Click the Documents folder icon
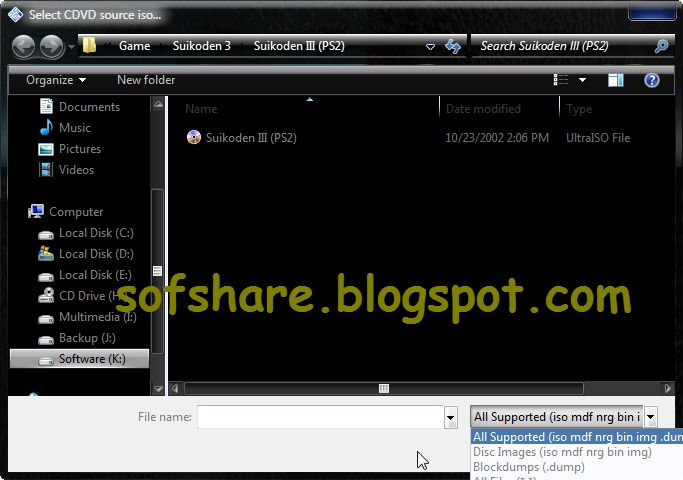Viewport: 683px width, 480px height. (x=46, y=106)
